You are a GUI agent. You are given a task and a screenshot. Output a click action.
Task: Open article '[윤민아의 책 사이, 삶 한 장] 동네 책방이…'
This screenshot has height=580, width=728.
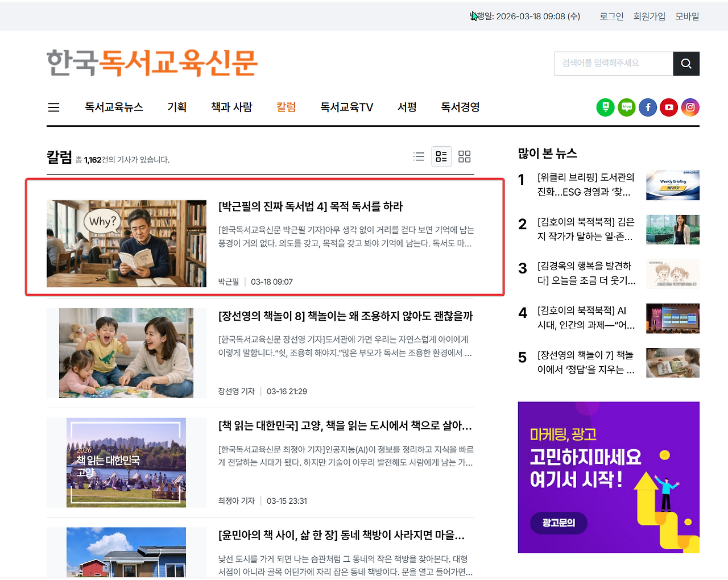pyautogui.click(x=341, y=535)
